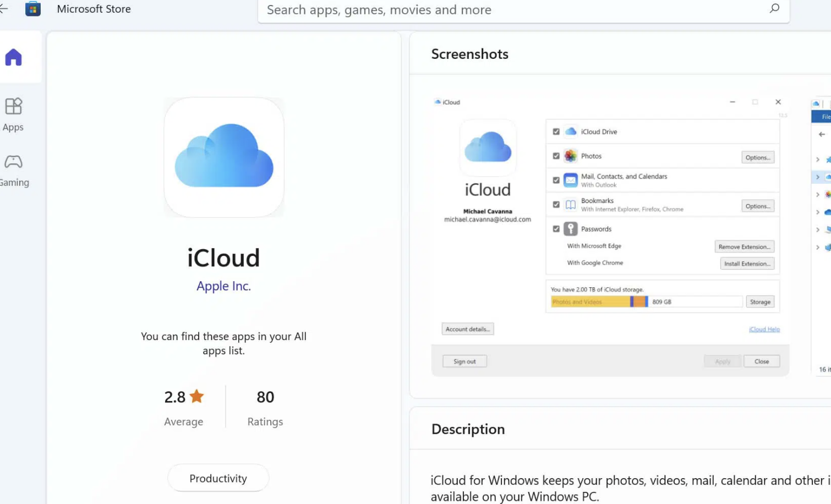Click the iCloud Drive cloud icon in screenshot
Screen dimensions: 831x504
point(571,132)
